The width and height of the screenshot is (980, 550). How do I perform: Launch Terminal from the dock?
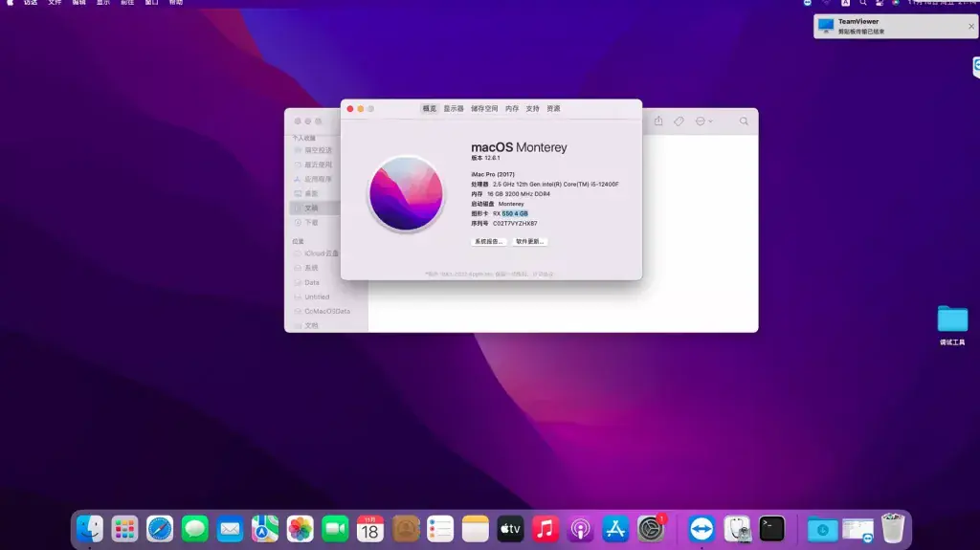[x=772, y=529]
